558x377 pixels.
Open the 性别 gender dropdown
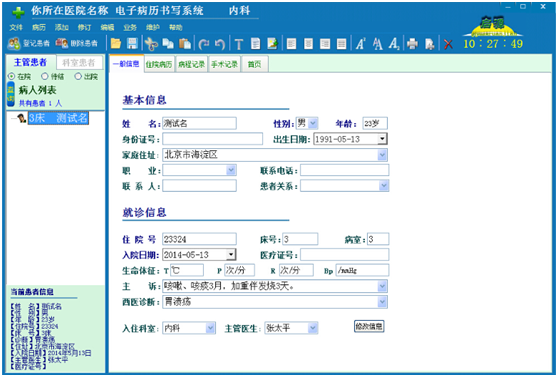click(x=313, y=124)
